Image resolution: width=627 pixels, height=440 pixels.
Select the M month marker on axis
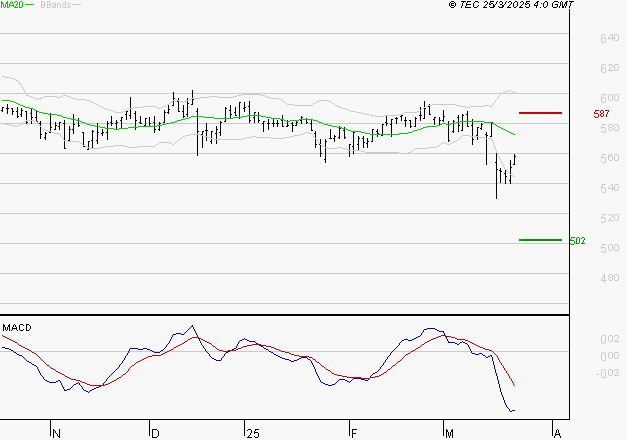[449, 434]
